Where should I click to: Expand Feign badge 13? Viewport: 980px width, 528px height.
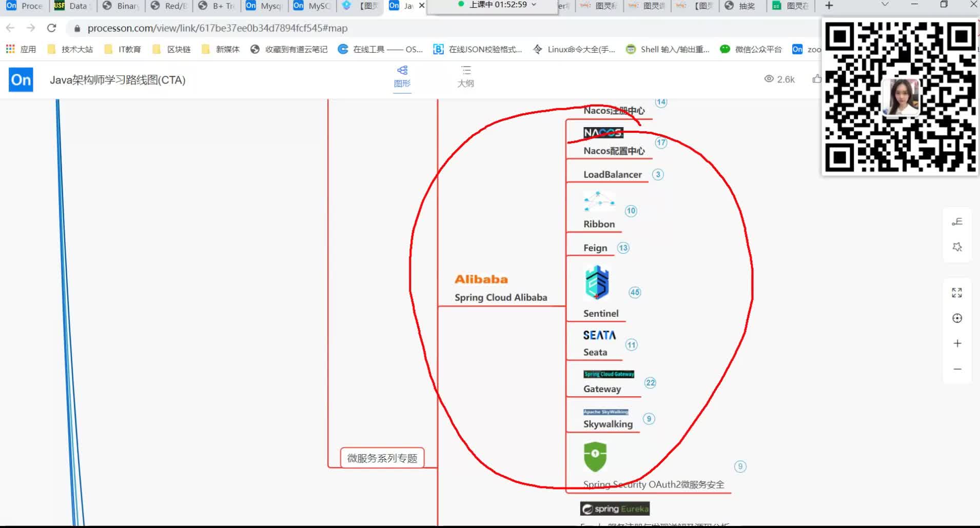623,248
